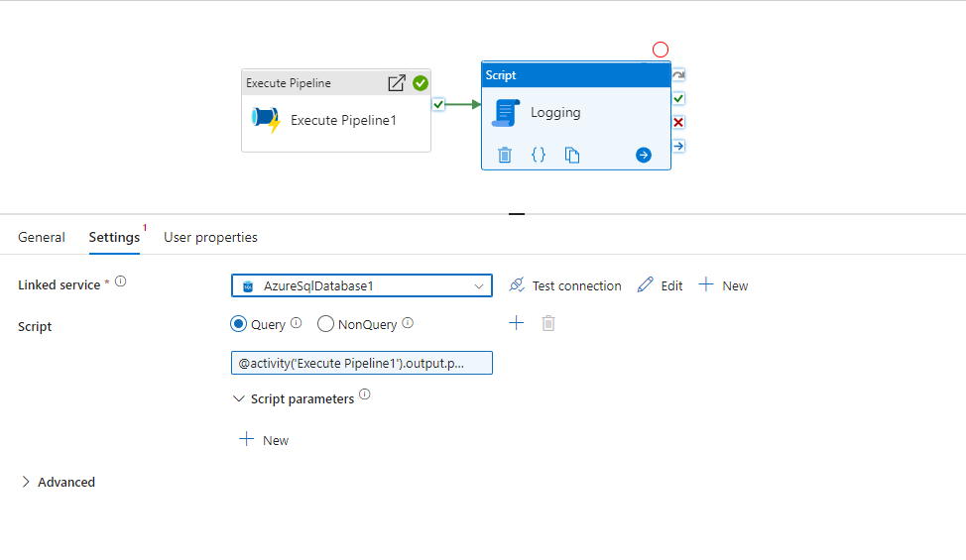Image resolution: width=966 pixels, height=560 pixels.
Task: Expand the Advanced section
Action: pos(26,482)
